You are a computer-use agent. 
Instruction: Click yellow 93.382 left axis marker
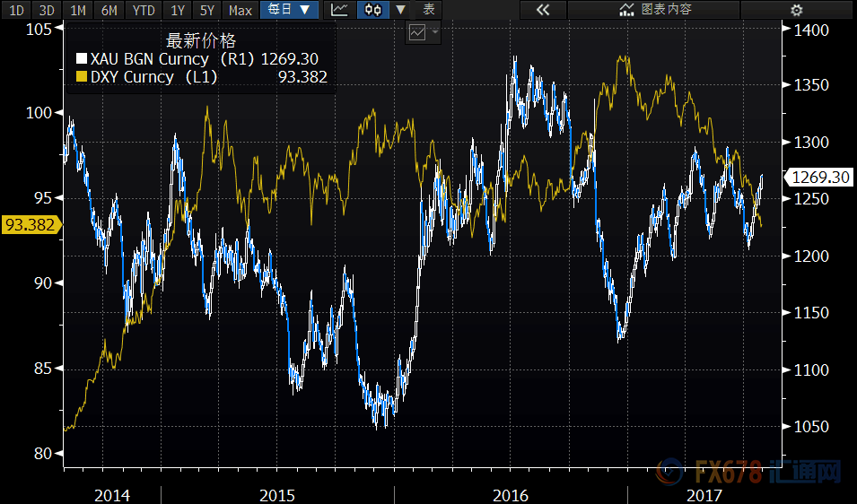(x=31, y=224)
